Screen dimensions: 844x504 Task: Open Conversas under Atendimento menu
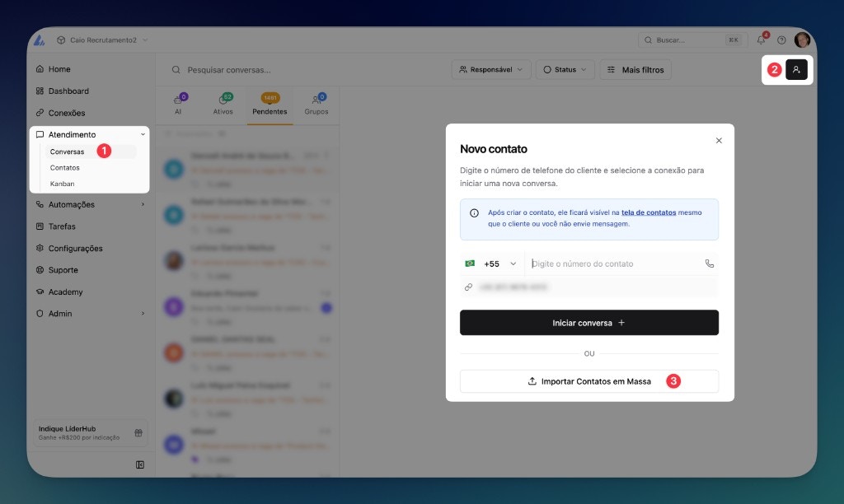[x=66, y=152]
